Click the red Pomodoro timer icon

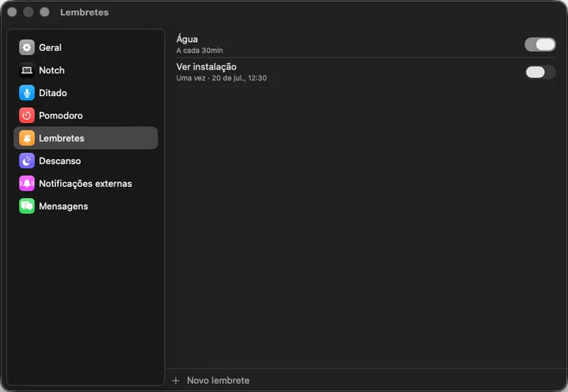tap(27, 116)
